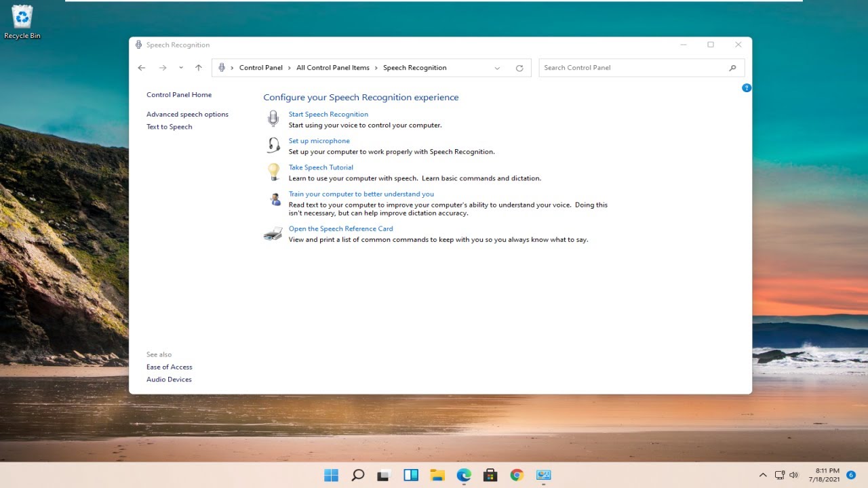The height and width of the screenshot is (488, 868).
Task: Show hidden icons in system tray
Action: click(763, 475)
